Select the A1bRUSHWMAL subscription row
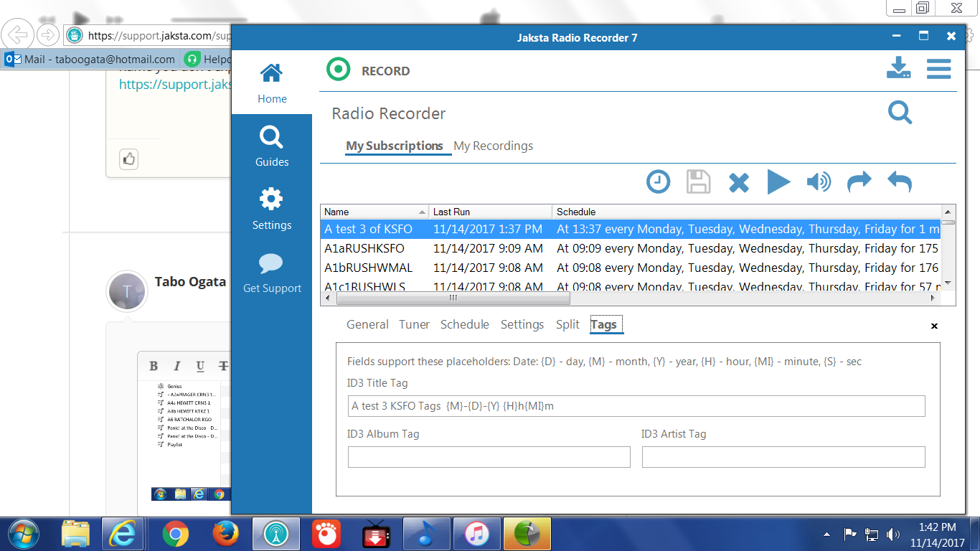 pos(631,268)
